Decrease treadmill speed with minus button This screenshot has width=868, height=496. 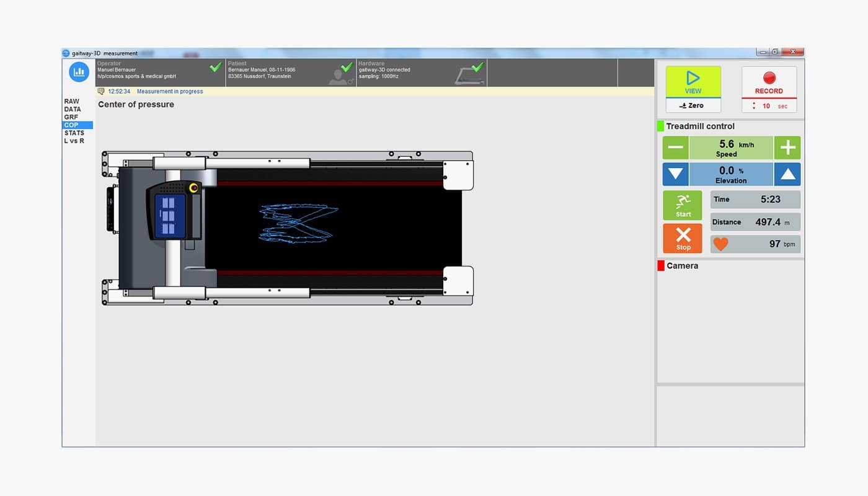tap(676, 148)
